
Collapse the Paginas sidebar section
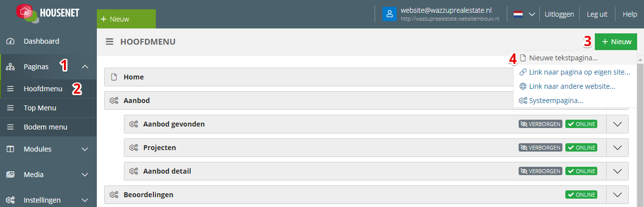click(85, 67)
